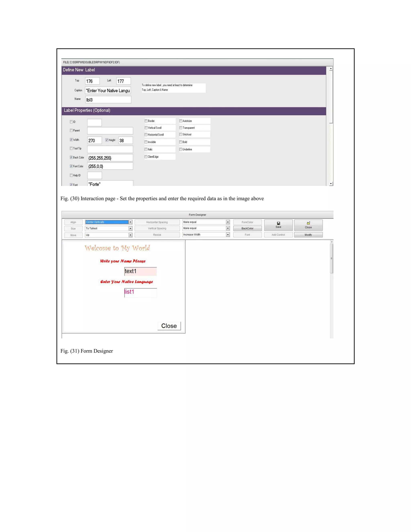Viewport: 411px width, 532px height.
Task: Enable the Tool Tip checkbox
Action: (x=71, y=148)
